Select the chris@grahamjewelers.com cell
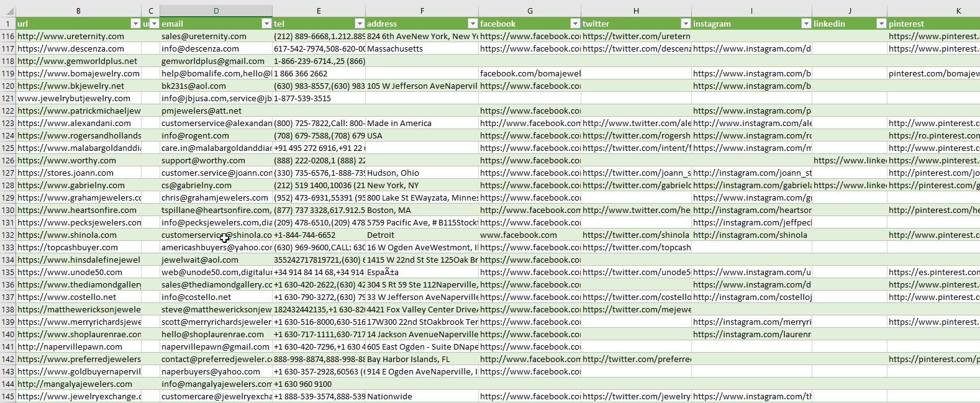The height and width of the screenshot is (403, 980). 216,197
